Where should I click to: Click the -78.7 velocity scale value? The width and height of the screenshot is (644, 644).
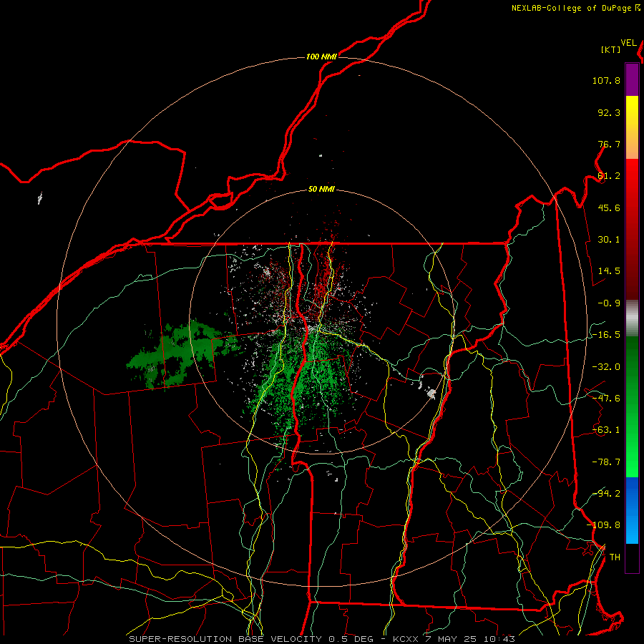tap(606, 462)
